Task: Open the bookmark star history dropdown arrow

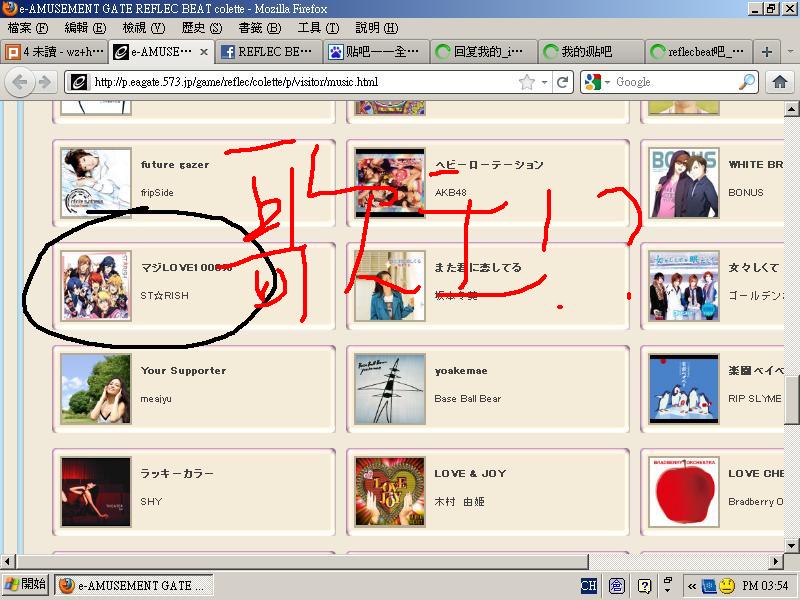Action: 545,82
